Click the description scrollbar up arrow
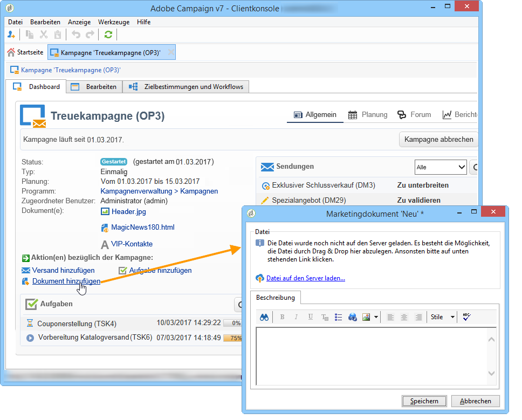Screen dimensions: 522x420 click(491, 340)
